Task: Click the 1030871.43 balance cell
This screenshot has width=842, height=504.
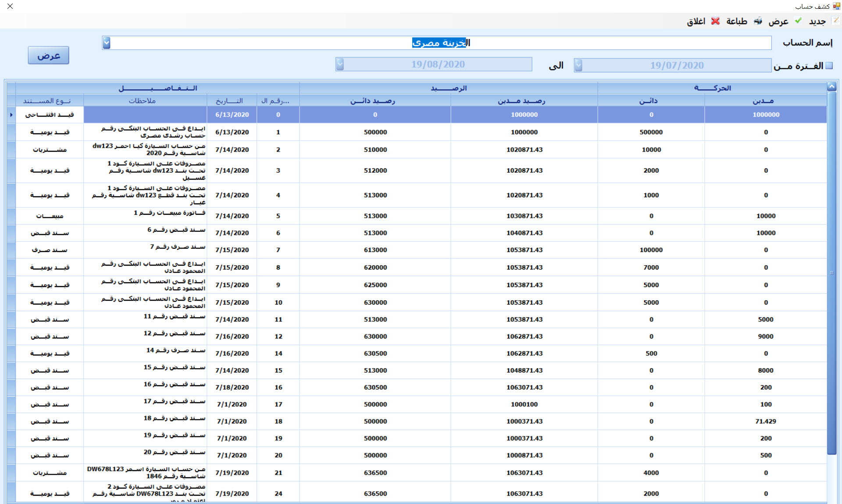Action: pyautogui.click(x=524, y=216)
